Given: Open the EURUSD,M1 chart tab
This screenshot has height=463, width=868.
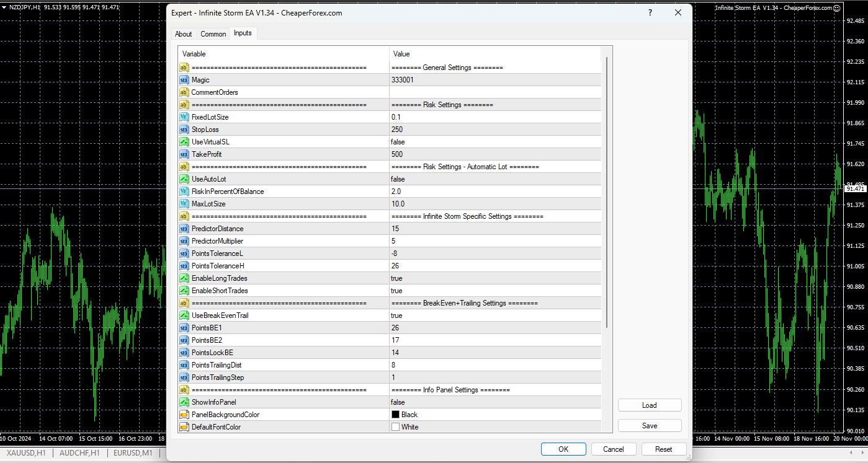Looking at the screenshot, I should tap(133, 453).
